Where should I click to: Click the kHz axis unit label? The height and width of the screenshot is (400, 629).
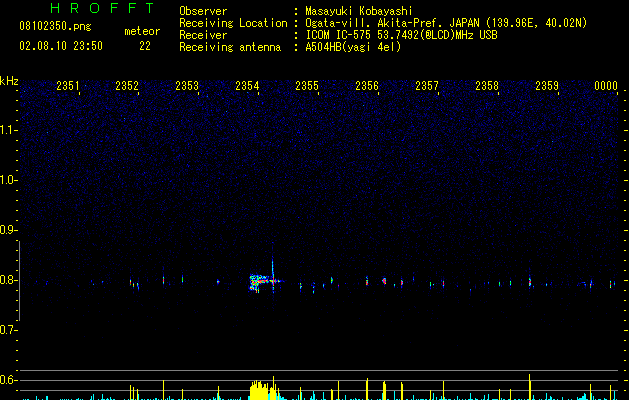(x=9, y=81)
